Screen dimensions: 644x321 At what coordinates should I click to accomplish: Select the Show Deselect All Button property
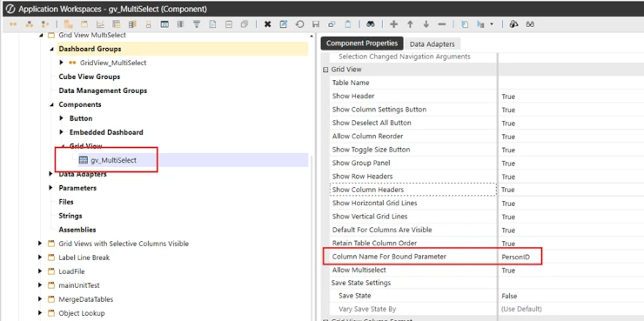tap(372, 123)
